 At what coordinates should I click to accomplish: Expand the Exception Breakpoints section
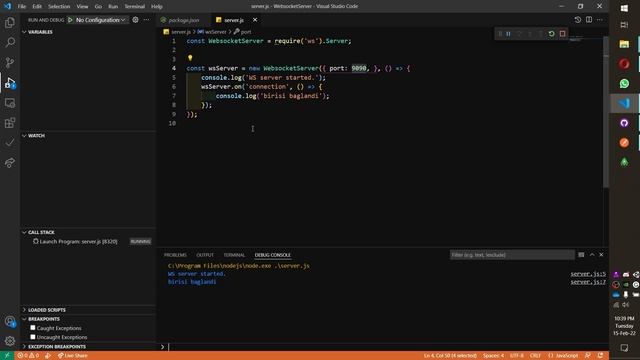click(x=88, y=347)
